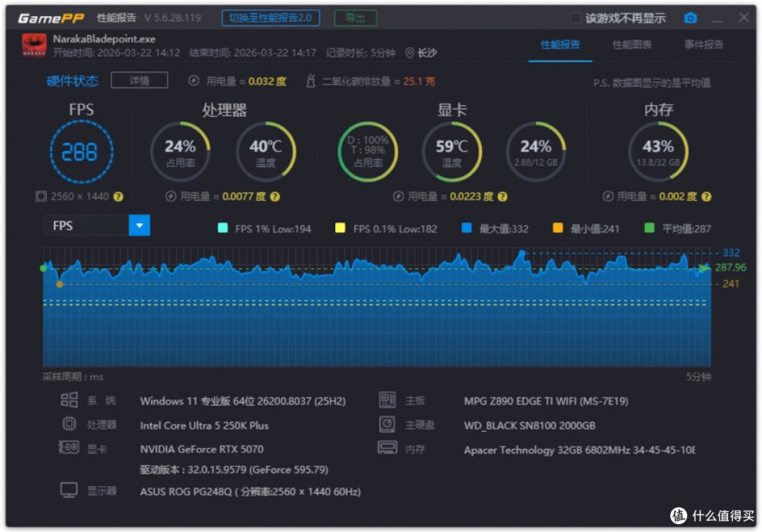The height and width of the screenshot is (532, 762).
Task: Click the blue 最大值 legend swatch
Action: coord(466,228)
